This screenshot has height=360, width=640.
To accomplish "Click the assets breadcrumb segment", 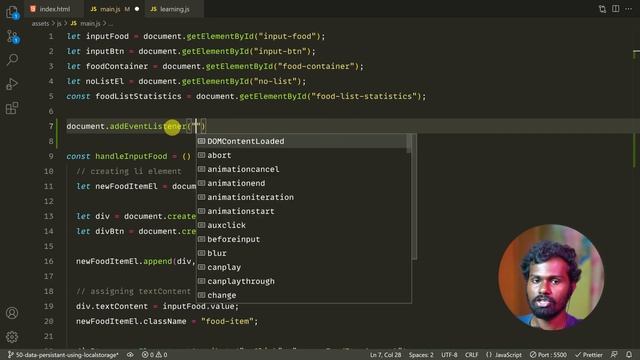I will 40,24.
